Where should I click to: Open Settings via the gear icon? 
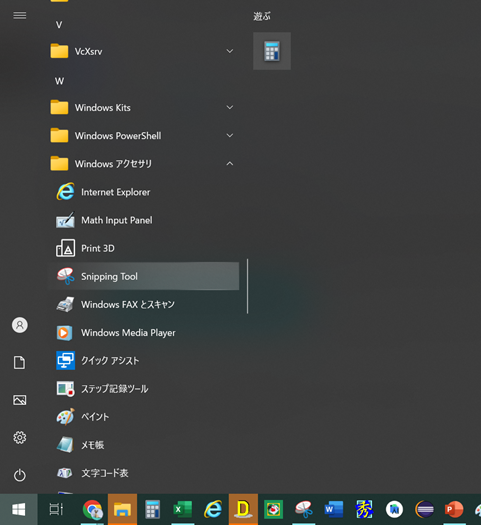tap(19, 437)
